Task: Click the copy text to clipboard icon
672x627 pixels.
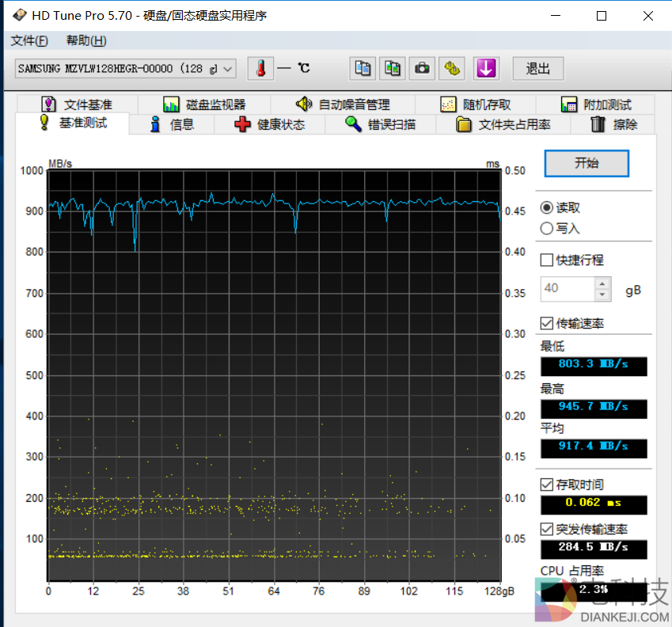Action: (x=363, y=69)
